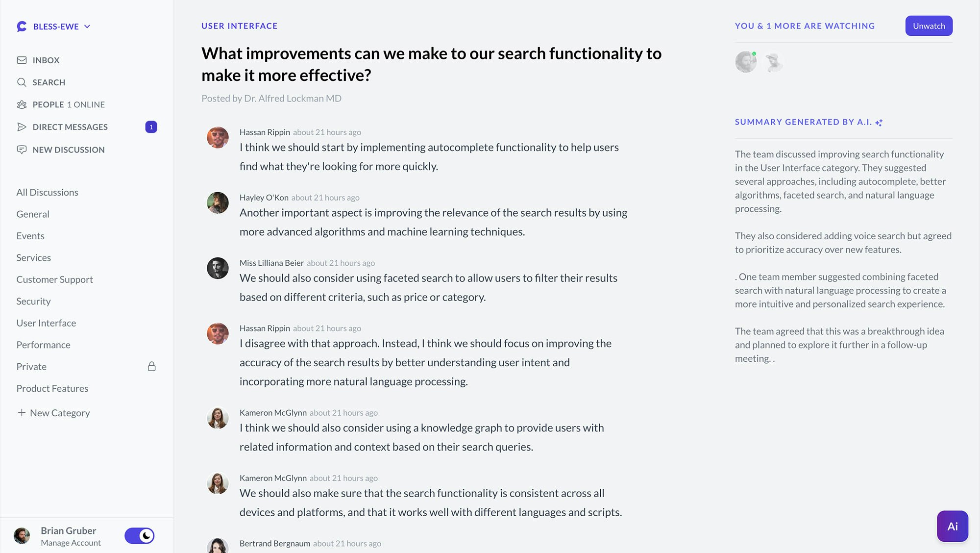Click the plus icon for New Category
The image size is (980, 553).
pos(22,413)
